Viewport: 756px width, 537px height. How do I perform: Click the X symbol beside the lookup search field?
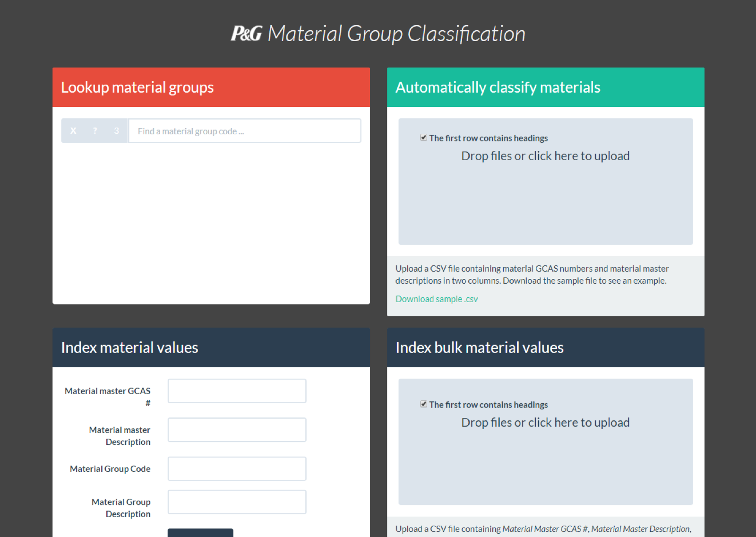click(x=73, y=131)
